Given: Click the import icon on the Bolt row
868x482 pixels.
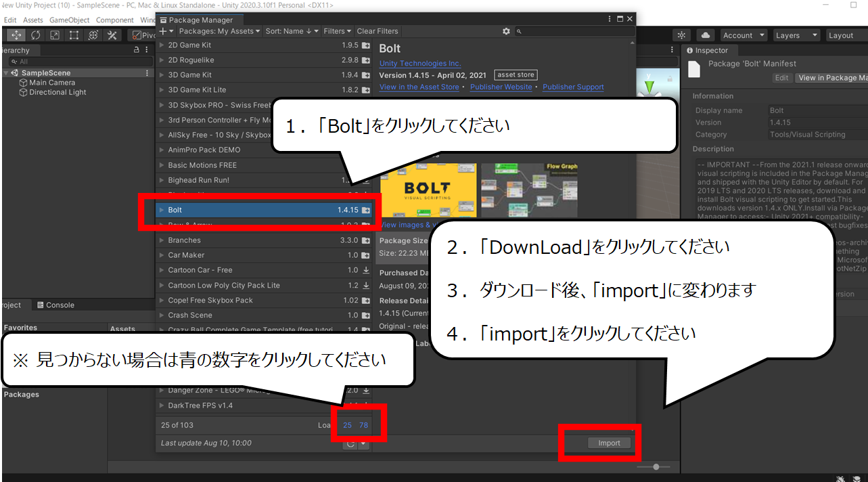Looking at the screenshot, I should click(x=366, y=210).
